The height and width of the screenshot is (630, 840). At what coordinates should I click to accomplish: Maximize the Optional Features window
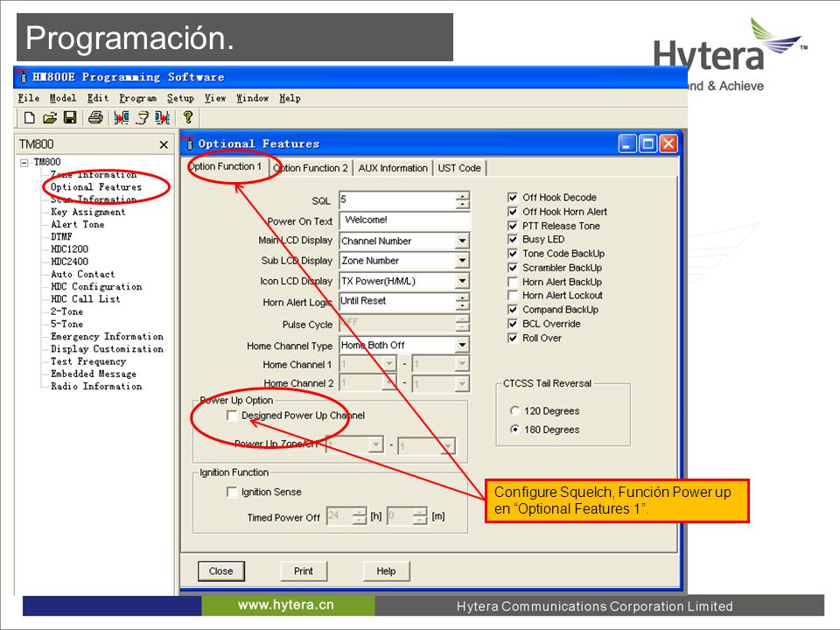pos(647,143)
